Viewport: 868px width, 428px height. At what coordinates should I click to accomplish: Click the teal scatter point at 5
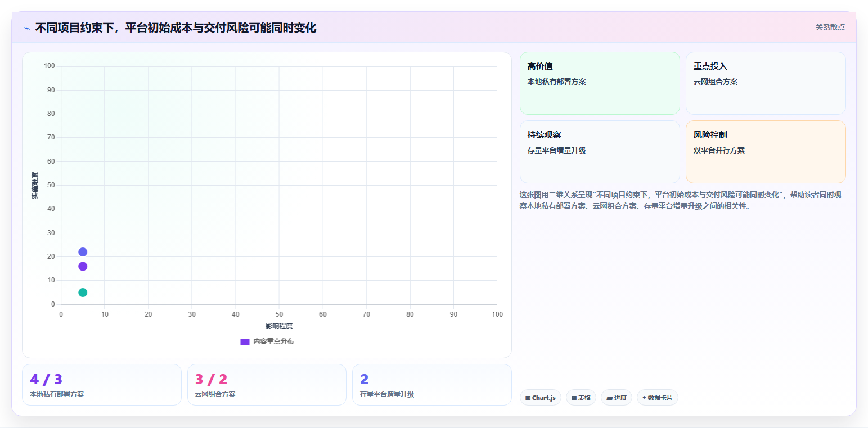(83, 292)
